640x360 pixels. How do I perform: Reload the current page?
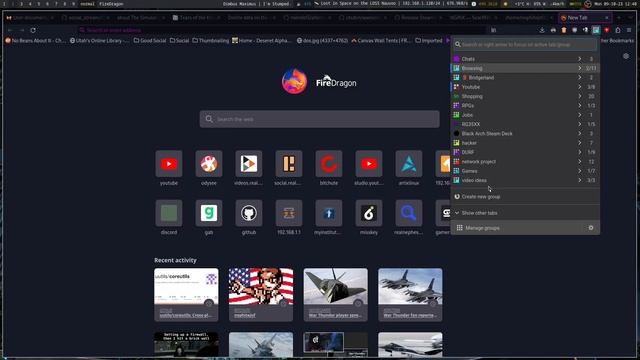[33, 30]
